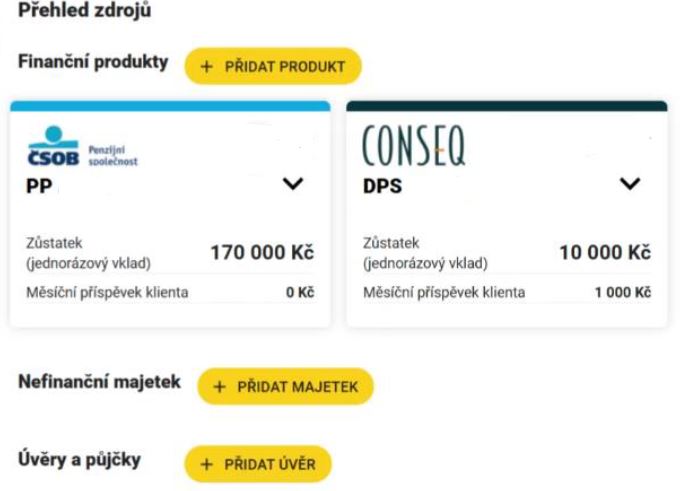The height and width of the screenshot is (491, 690).
Task: Click the dark teal Conseq card header bar
Action: click(507, 106)
